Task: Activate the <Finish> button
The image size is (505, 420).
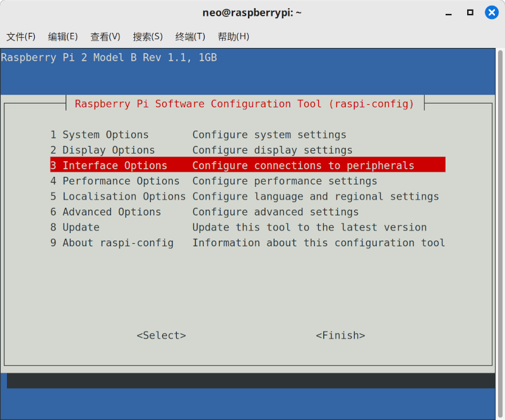Action: click(340, 335)
